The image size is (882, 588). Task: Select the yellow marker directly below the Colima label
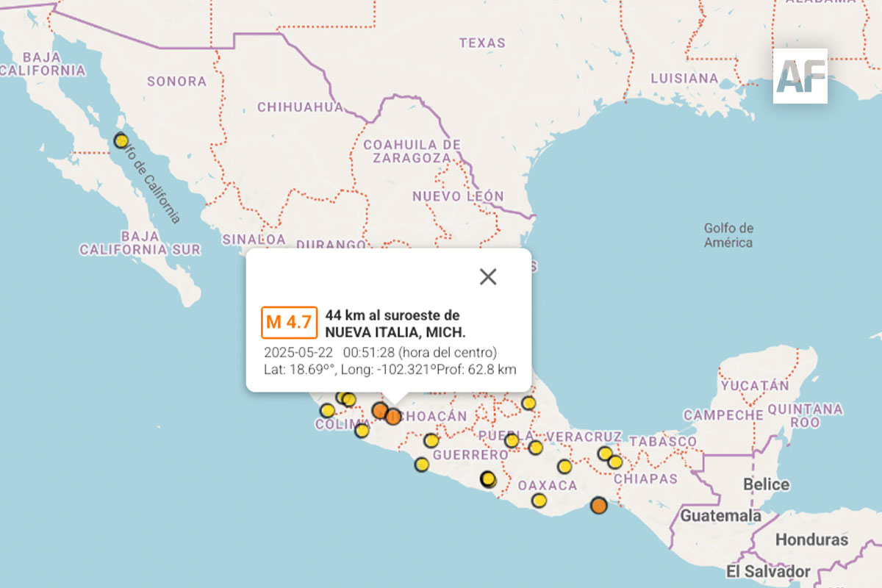tap(362, 430)
